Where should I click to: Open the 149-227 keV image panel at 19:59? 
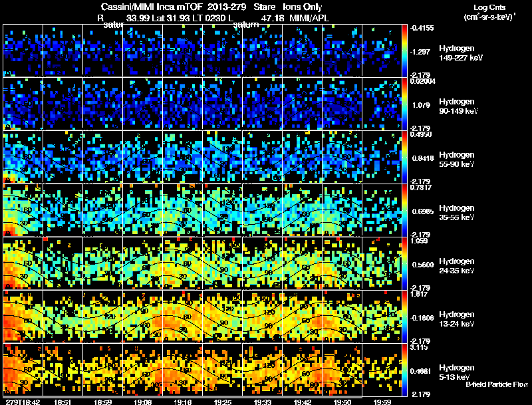(x=382, y=50)
